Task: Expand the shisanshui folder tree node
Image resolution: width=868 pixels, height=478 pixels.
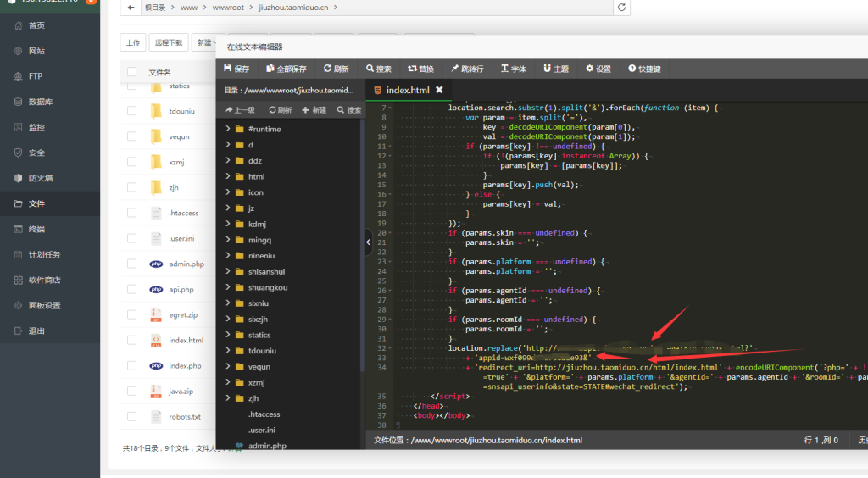Action: pyautogui.click(x=228, y=271)
